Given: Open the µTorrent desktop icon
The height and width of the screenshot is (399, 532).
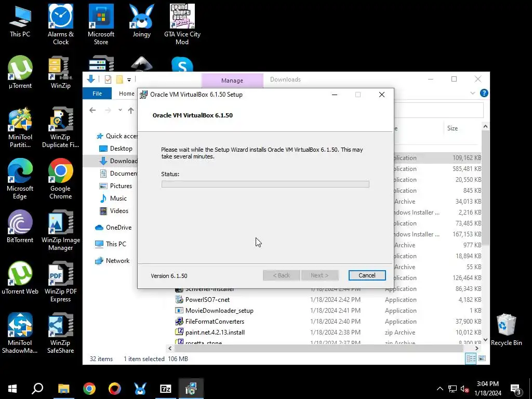Looking at the screenshot, I should pos(20,72).
